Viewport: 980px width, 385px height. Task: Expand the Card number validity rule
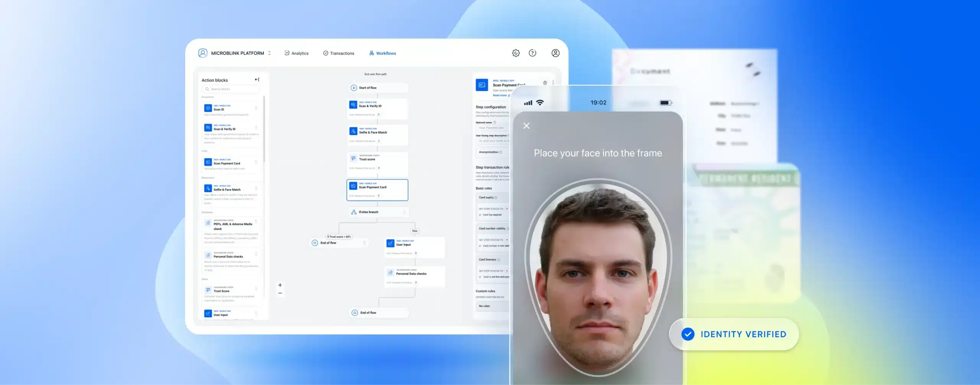(493, 228)
